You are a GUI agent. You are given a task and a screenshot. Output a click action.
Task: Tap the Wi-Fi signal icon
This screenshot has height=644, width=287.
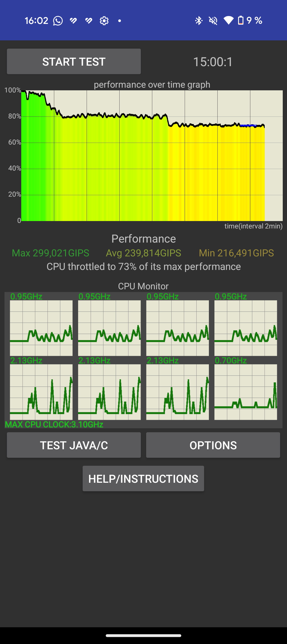tap(228, 20)
